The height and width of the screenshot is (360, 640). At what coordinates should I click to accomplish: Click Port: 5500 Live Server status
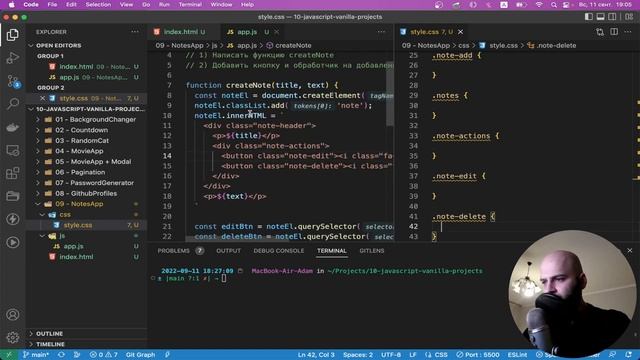[478, 355]
